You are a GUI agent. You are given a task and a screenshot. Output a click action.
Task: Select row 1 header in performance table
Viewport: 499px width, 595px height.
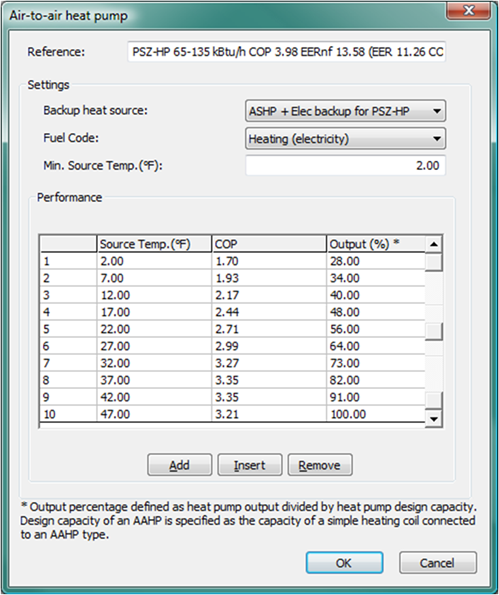pyautogui.click(x=68, y=261)
